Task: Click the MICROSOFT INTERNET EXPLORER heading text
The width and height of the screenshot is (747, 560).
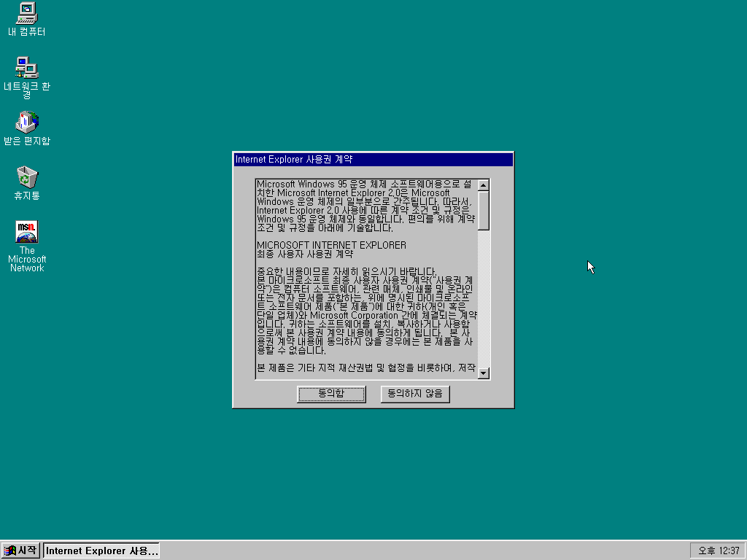Action: point(332,245)
